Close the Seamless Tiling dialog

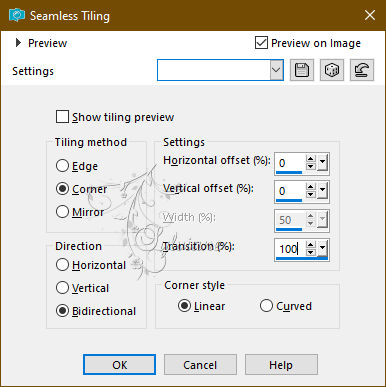coord(370,15)
